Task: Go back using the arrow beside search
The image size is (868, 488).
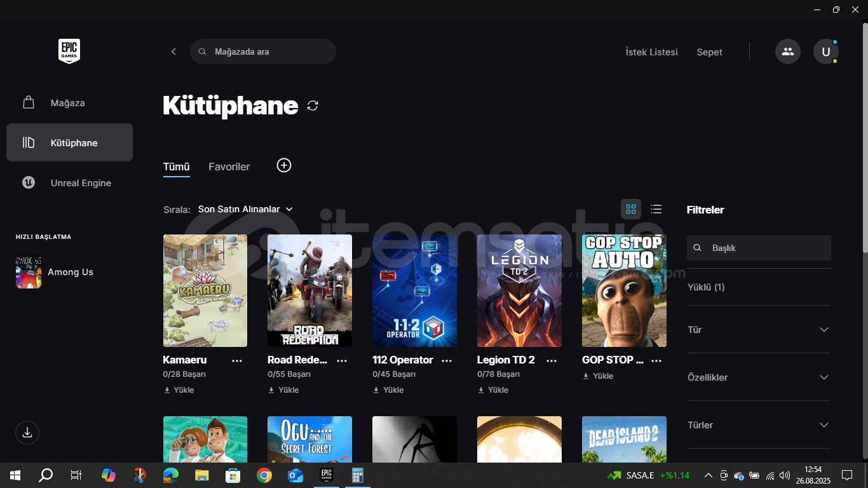Action: (173, 51)
